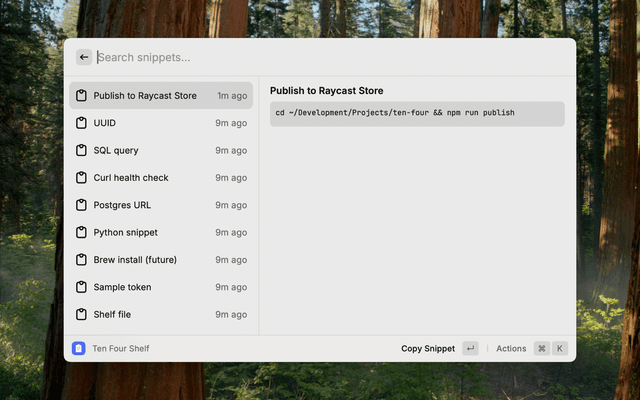Select the Postgres URL snippet

point(161,205)
